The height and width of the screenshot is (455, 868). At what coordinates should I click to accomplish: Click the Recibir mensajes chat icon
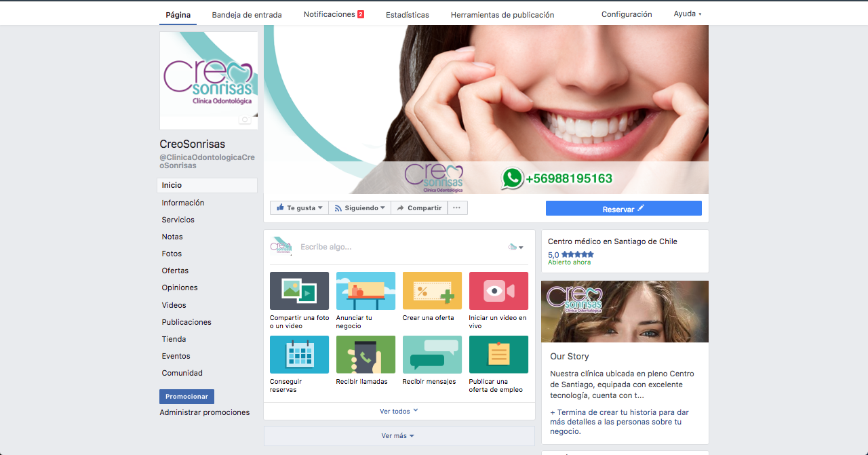point(432,355)
